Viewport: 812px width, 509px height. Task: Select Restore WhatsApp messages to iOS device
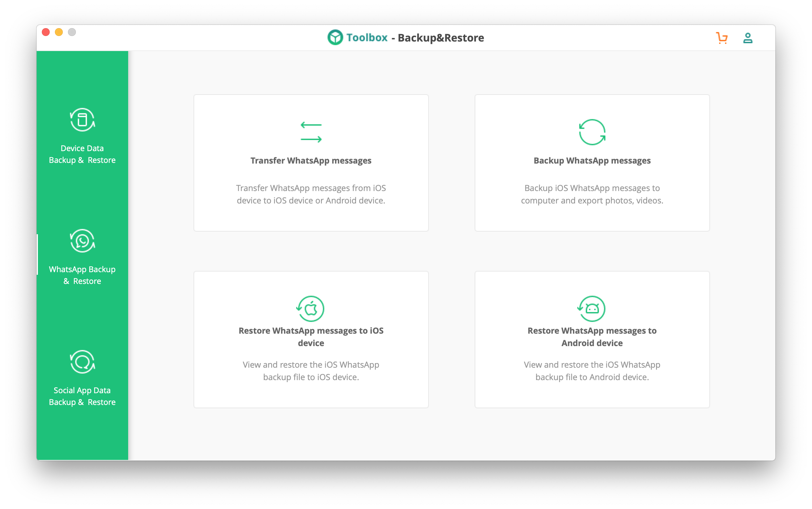tap(311, 337)
